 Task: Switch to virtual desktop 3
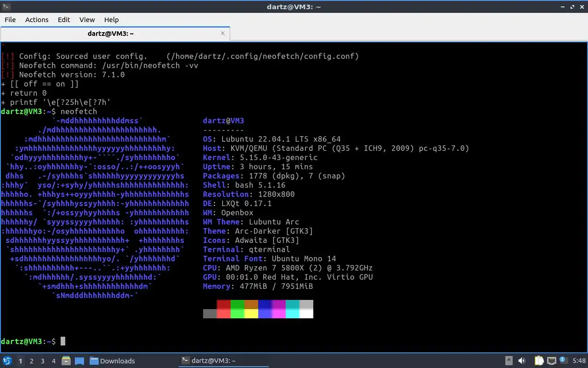(42, 361)
